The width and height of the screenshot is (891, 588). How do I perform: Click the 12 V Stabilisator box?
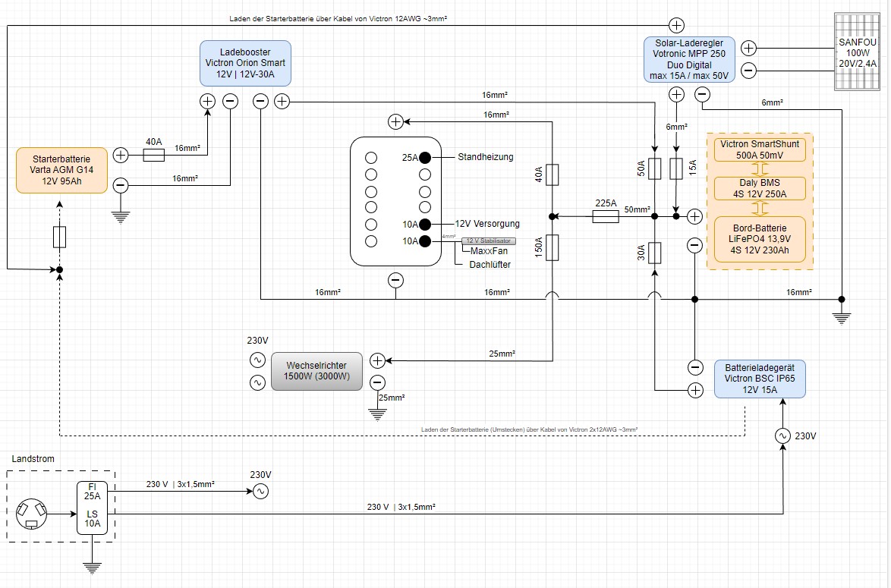click(489, 241)
